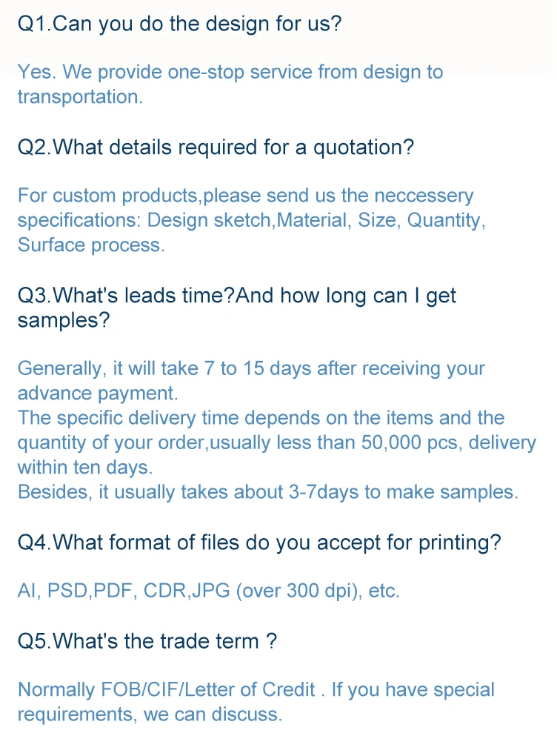Click the 'Normally FOB/CIF/Letter of Credit' line

click(167, 690)
